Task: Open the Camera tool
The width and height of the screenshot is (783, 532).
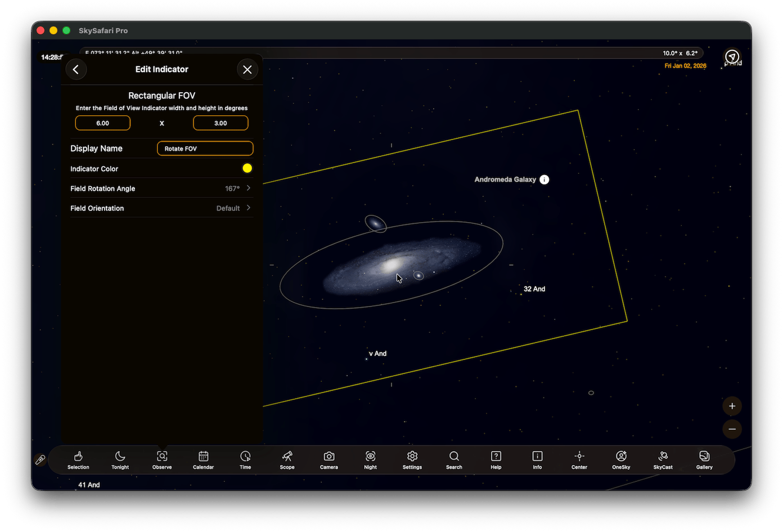Action: (329, 460)
